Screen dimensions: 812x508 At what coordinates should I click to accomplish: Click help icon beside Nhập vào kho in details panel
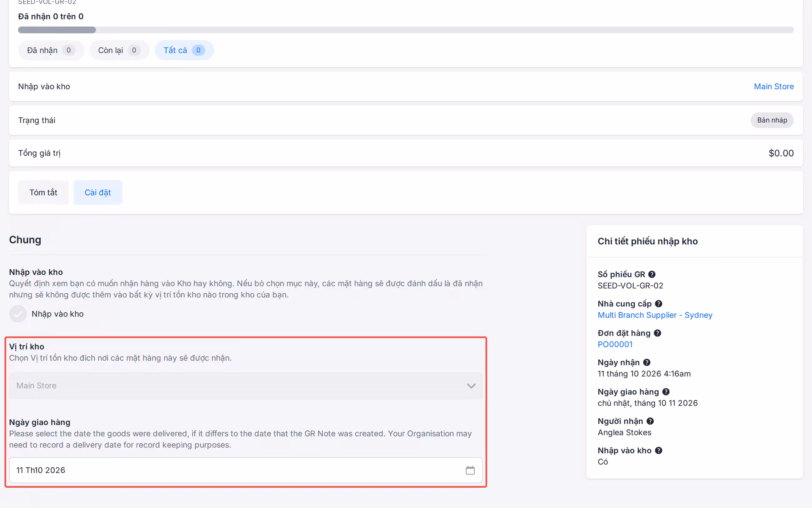[x=658, y=450]
